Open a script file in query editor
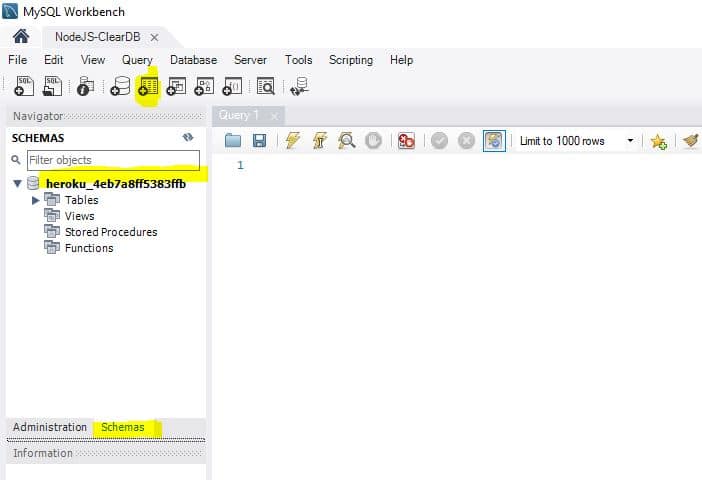Image resolution: width=702 pixels, height=480 pixels. pos(233,141)
